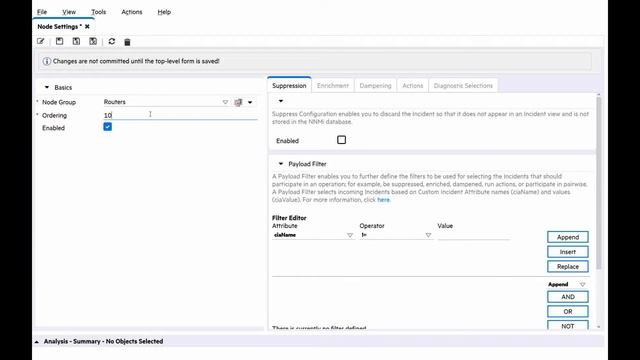The image size is (640, 360).
Task: Open the Node Group lookup icon
Action: coord(238,102)
